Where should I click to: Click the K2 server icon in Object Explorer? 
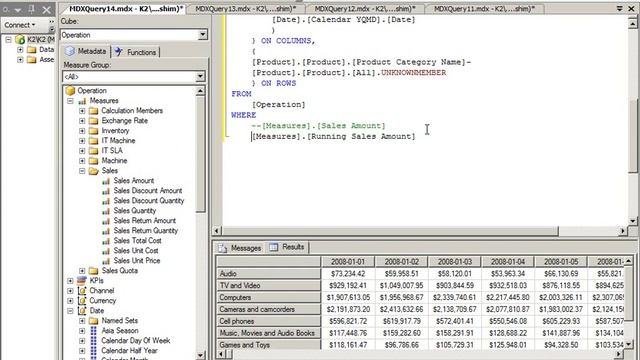click(20, 40)
